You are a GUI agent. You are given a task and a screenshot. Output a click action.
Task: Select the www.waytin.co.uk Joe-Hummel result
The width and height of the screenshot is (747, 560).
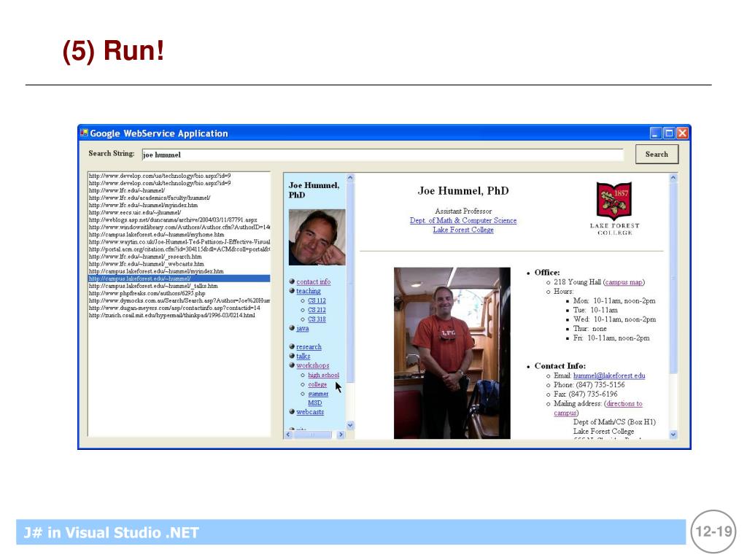[179, 242]
